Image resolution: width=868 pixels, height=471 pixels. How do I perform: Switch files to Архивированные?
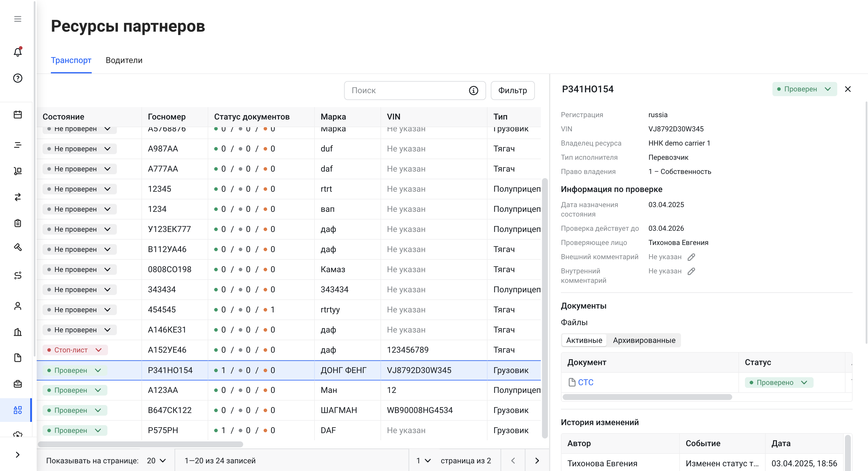644,340
